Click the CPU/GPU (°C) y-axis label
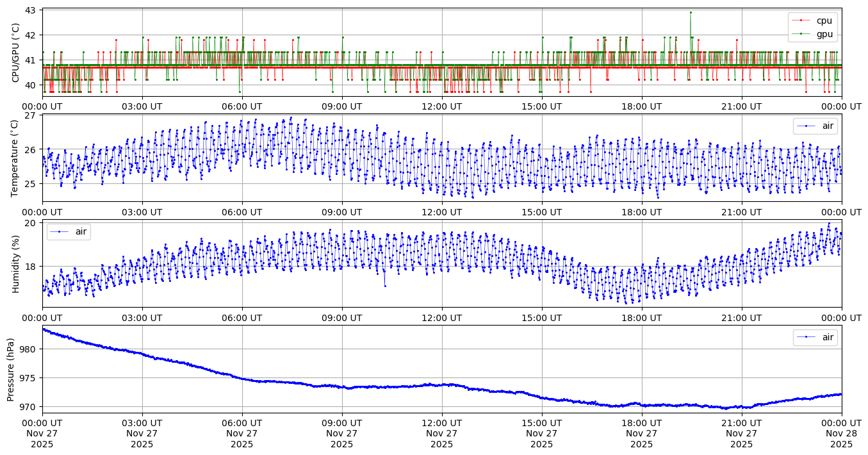This screenshot has height=455, width=868. [x=16, y=52]
